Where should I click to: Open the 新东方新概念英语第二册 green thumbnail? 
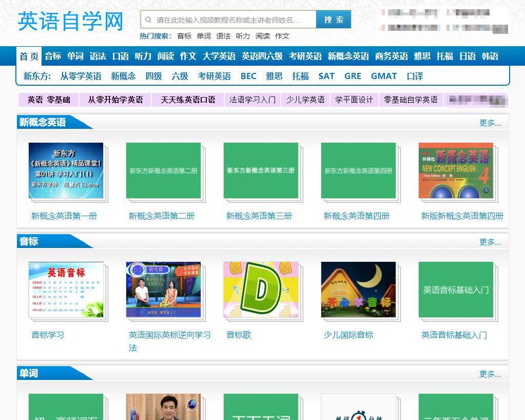click(163, 170)
